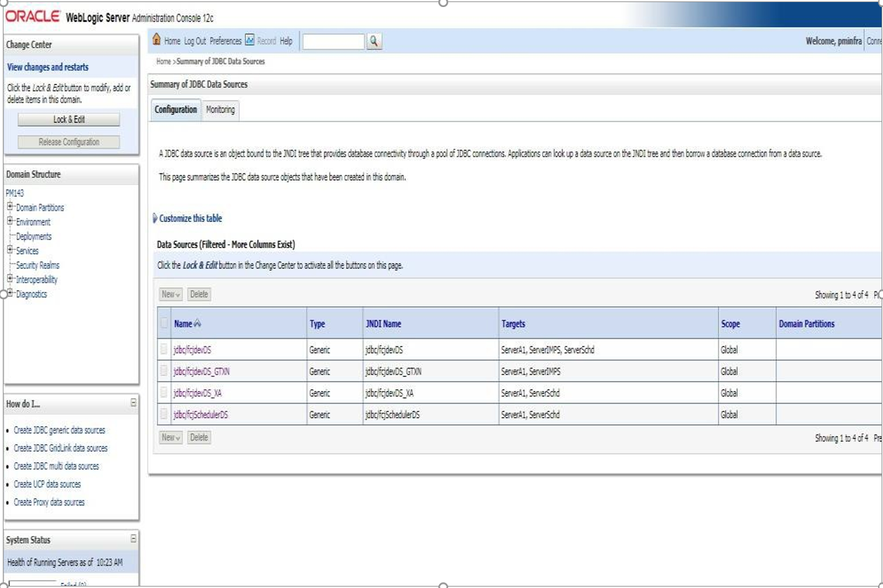Open Create JDBC generic data sources help
This screenshot has width=883, height=588.
60,430
